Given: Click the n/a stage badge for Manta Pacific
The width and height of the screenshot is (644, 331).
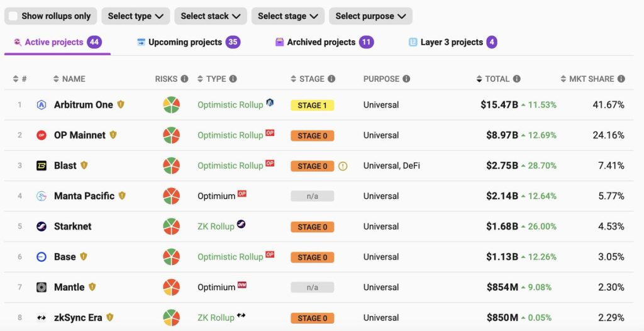Looking at the screenshot, I should [312, 196].
